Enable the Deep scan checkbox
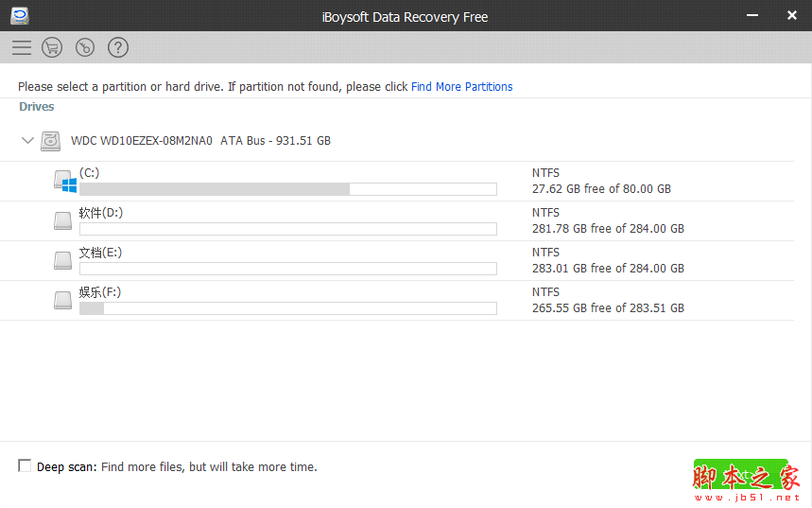Image resolution: width=812 pixels, height=508 pixels. point(25,466)
